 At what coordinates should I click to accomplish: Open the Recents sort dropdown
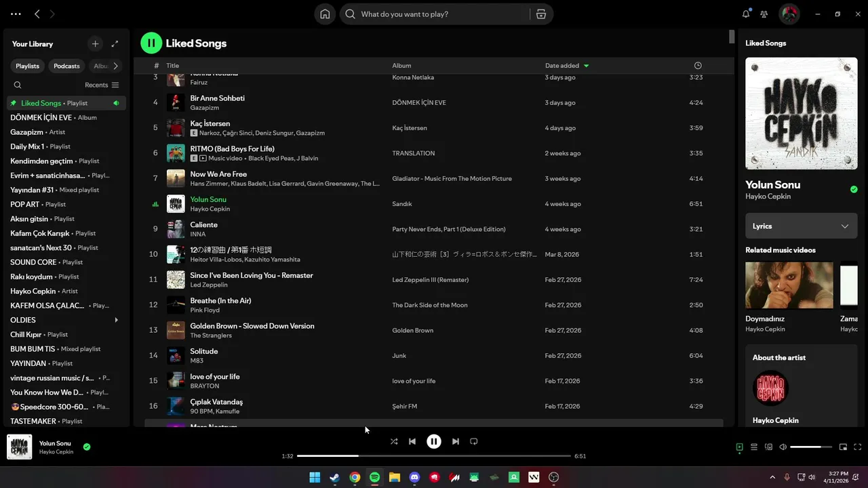coord(102,85)
